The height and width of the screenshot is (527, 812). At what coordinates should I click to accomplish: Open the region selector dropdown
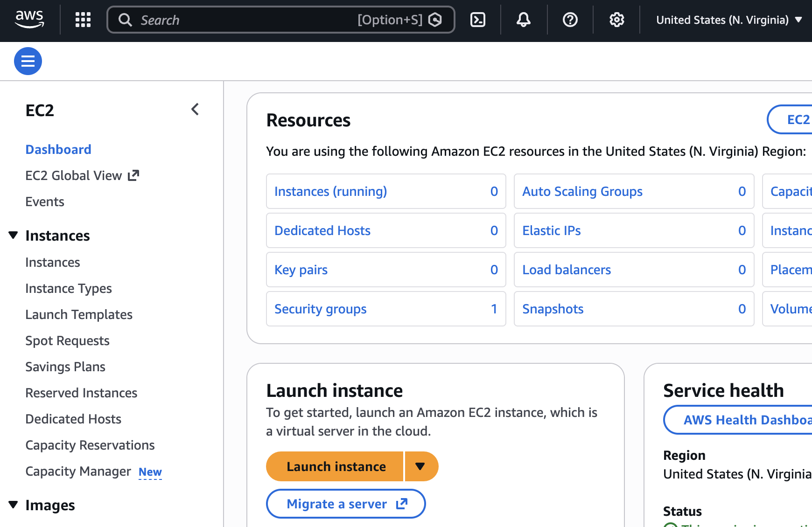point(728,20)
